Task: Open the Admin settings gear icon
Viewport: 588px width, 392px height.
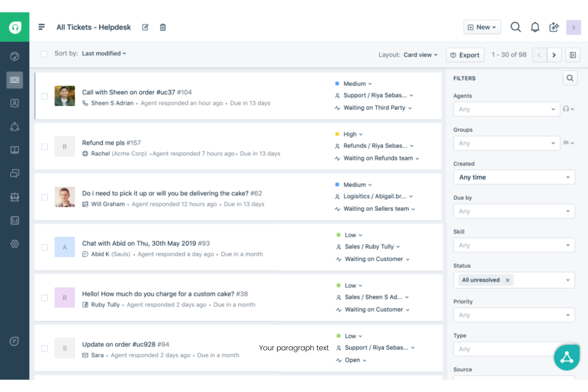Action: point(15,244)
